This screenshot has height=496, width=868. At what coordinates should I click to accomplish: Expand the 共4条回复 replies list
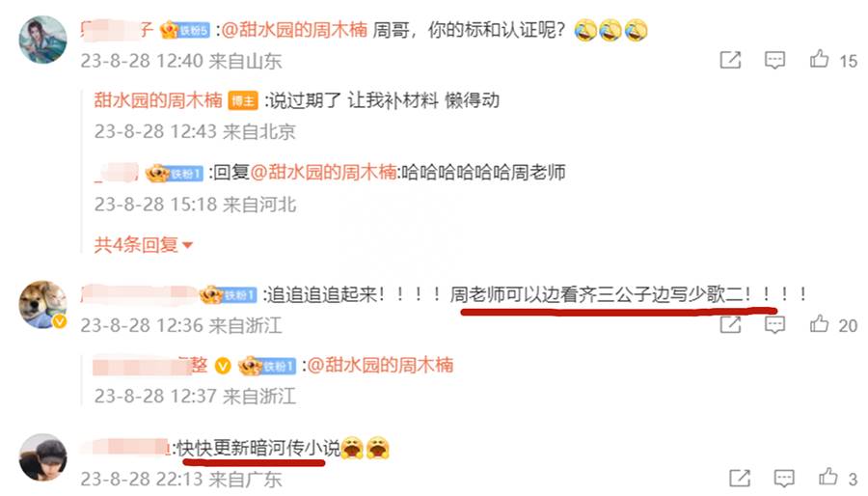point(144,245)
